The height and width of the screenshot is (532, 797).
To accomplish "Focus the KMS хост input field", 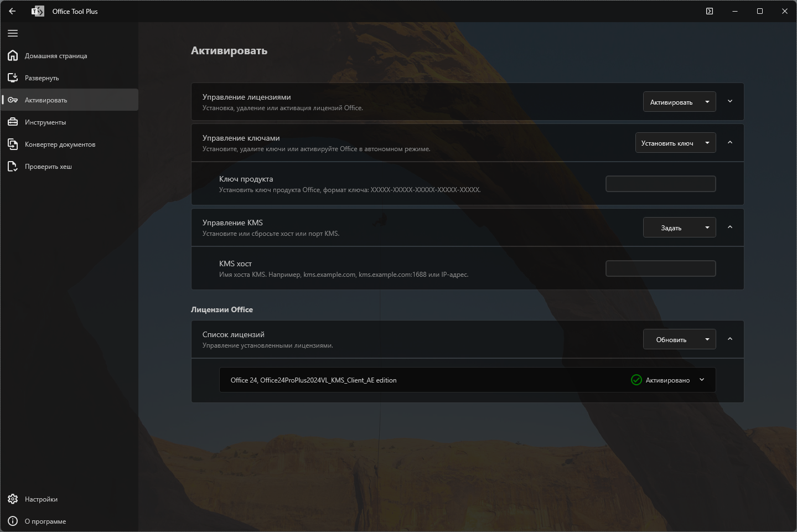I will tap(661, 268).
